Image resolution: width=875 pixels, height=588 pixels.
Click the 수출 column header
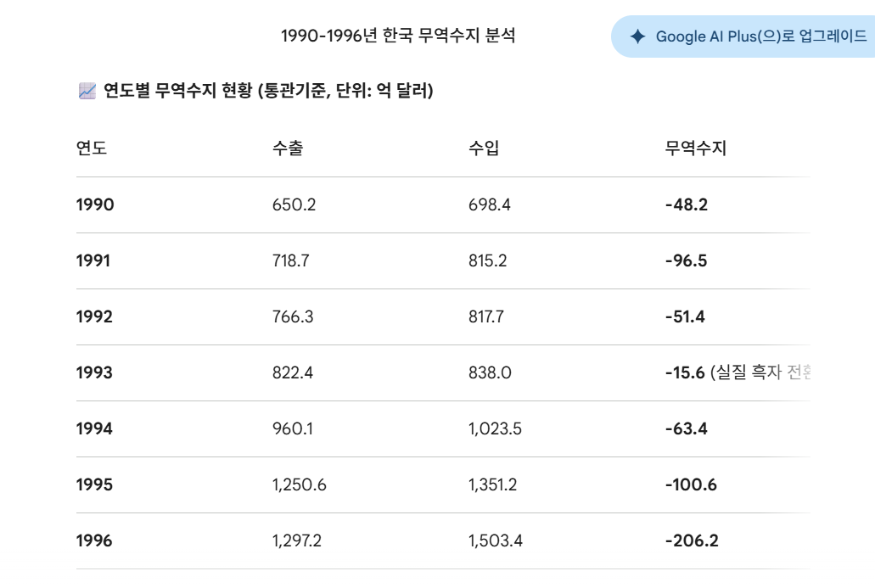tap(288, 148)
